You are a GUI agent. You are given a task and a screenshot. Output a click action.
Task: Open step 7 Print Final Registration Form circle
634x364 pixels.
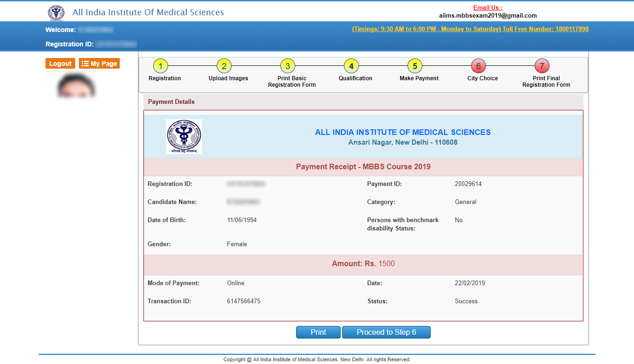[x=542, y=66]
